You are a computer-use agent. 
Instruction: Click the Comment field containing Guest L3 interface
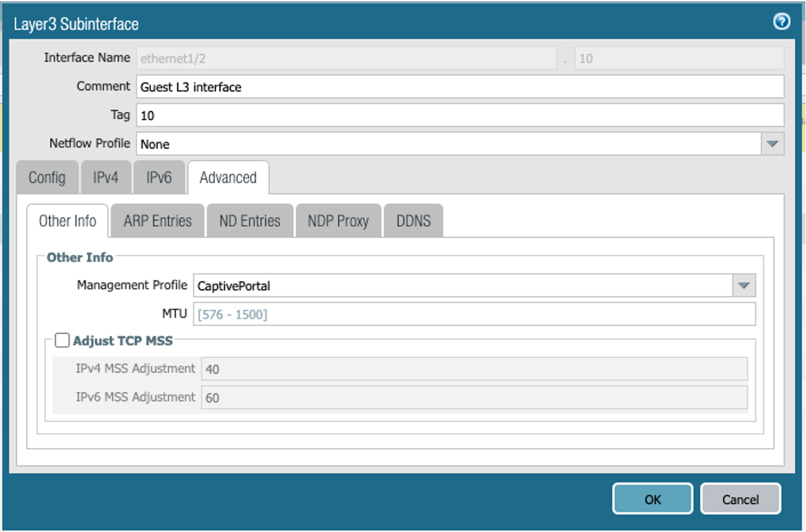click(444, 87)
